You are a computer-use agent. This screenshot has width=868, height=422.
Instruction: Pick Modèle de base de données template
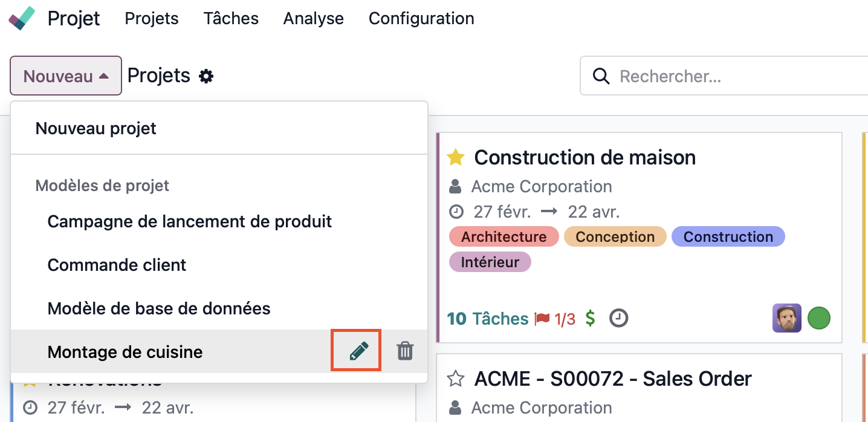pos(159,308)
